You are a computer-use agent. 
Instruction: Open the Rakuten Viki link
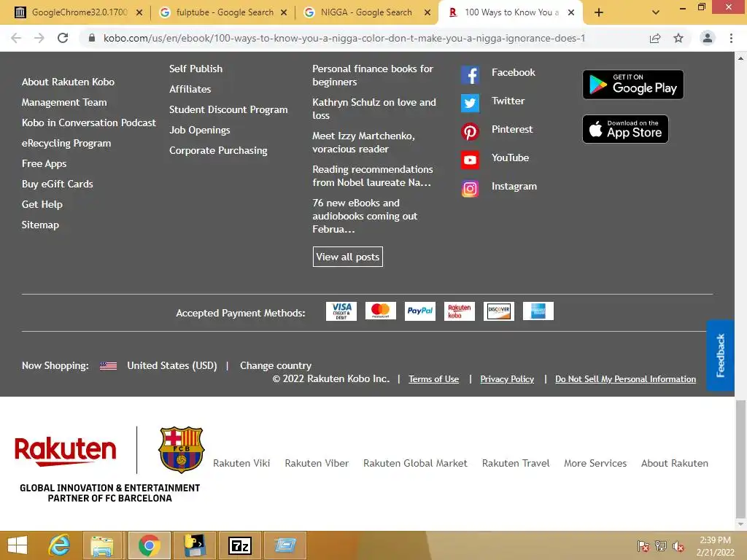click(241, 463)
